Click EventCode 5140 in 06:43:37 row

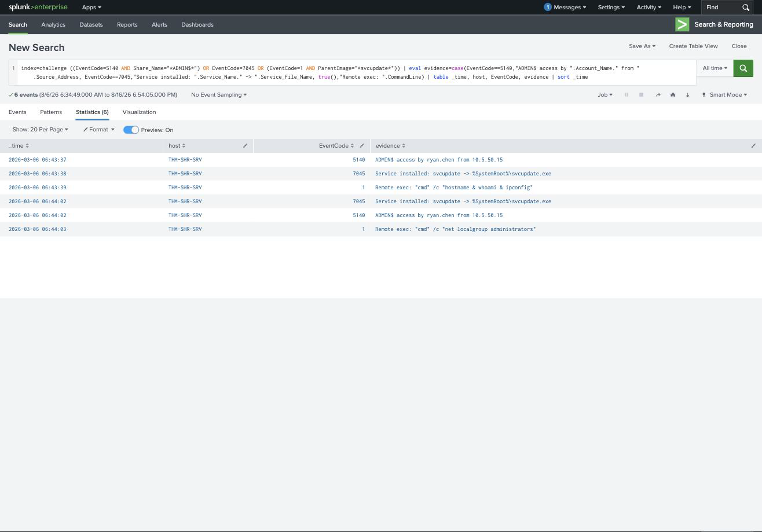tap(358, 160)
